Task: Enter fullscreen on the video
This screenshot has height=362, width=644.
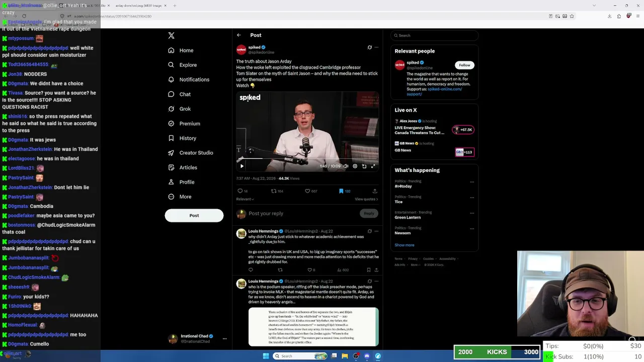Action: tap(373, 166)
